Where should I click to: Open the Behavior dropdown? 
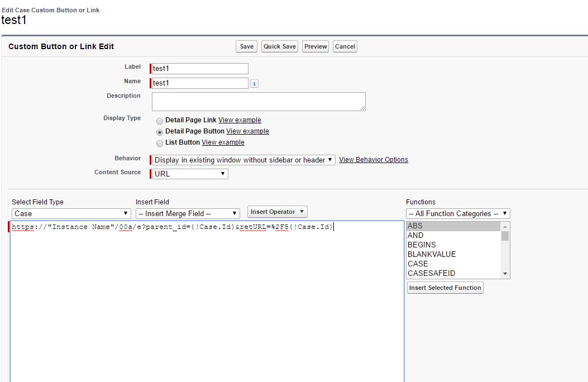click(x=243, y=160)
